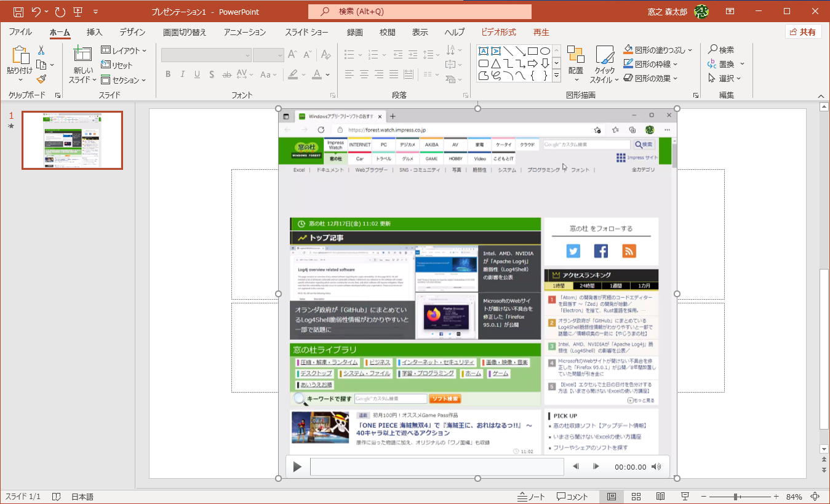Open the ファイル (File) tab
This screenshot has height=504, width=830.
pos(20,32)
